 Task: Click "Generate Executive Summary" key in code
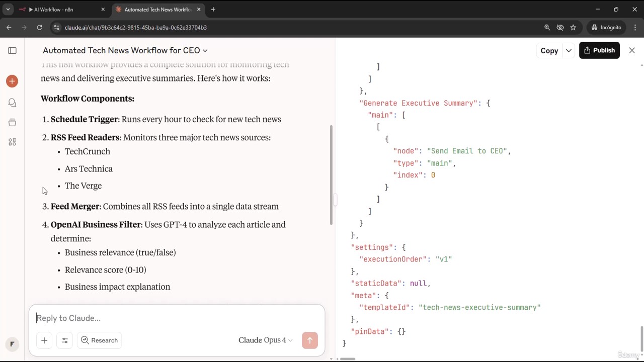pos(418,103)
